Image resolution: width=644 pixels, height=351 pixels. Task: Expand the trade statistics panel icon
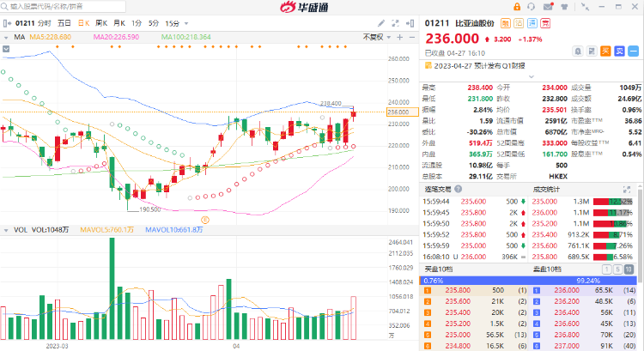coord(627,190)
